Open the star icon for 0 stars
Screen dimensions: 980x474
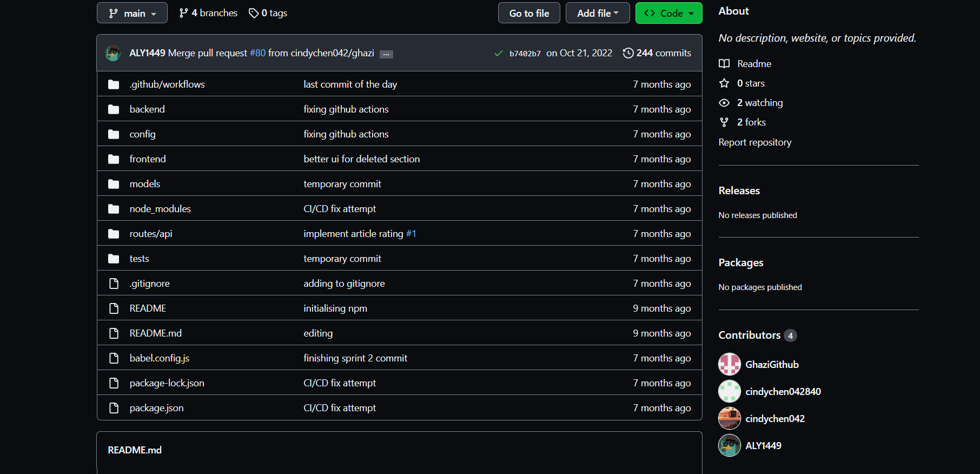(724, 83)
